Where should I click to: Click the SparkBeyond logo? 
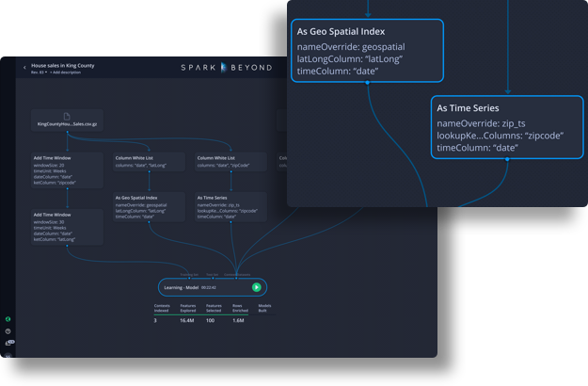click(x=227, y=68)
